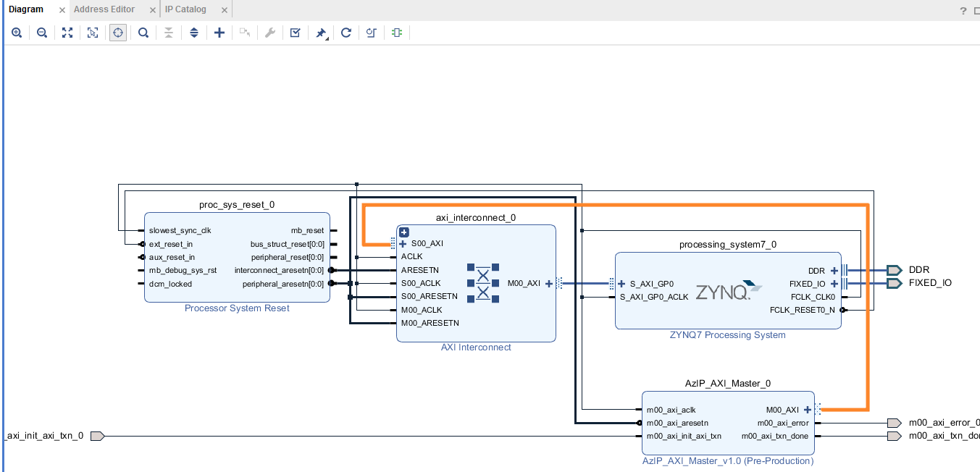This screenshot has height=472, width=980.
Task: Expand the DDR interface on processing_system7_0
Action: (834, 271)
